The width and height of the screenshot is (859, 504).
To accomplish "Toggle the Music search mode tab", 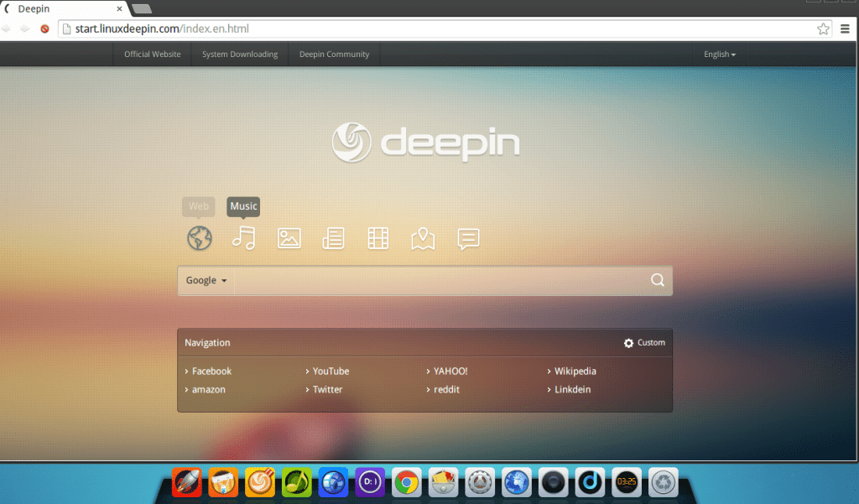I will pyautogui.click(x=242, y=206).
